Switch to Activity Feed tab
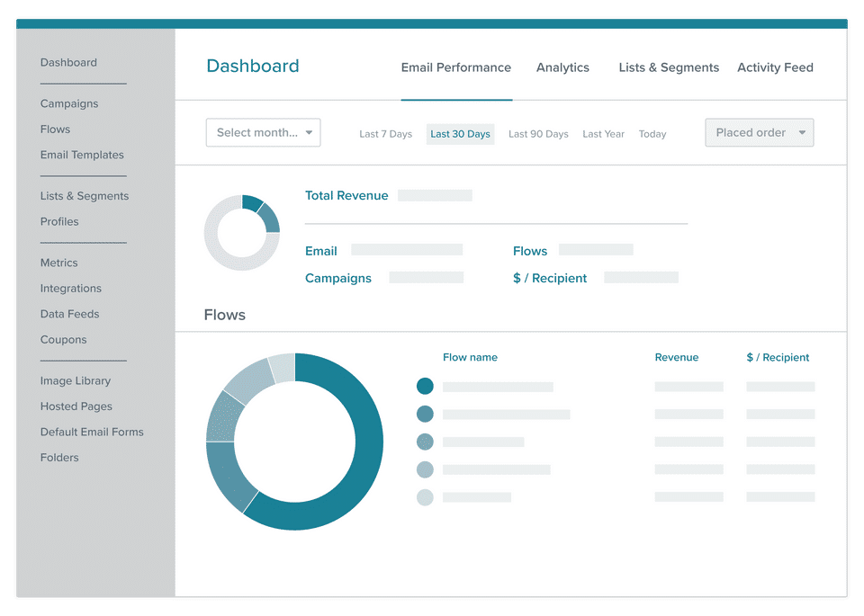Image resolution: width=864 pixels, height=616 pixels. 775,67
